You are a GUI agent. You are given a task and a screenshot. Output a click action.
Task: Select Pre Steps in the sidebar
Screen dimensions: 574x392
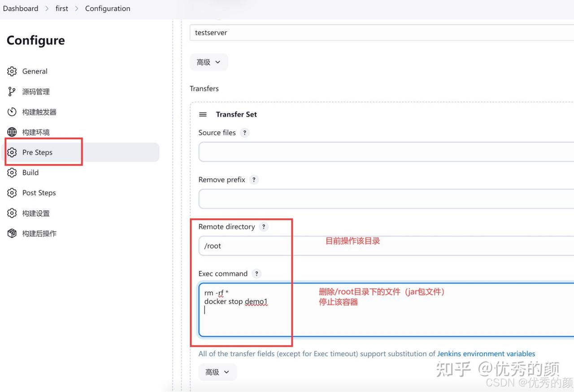pos(38,152)
